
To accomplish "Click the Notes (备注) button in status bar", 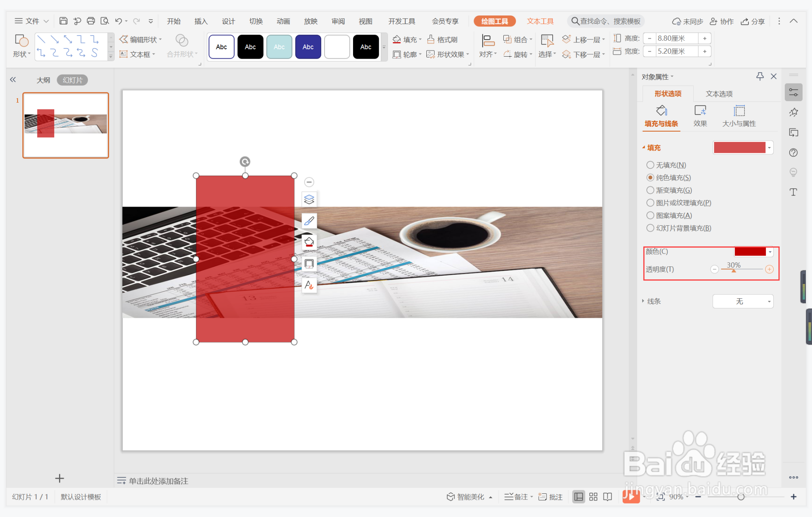I will [517, 497].
